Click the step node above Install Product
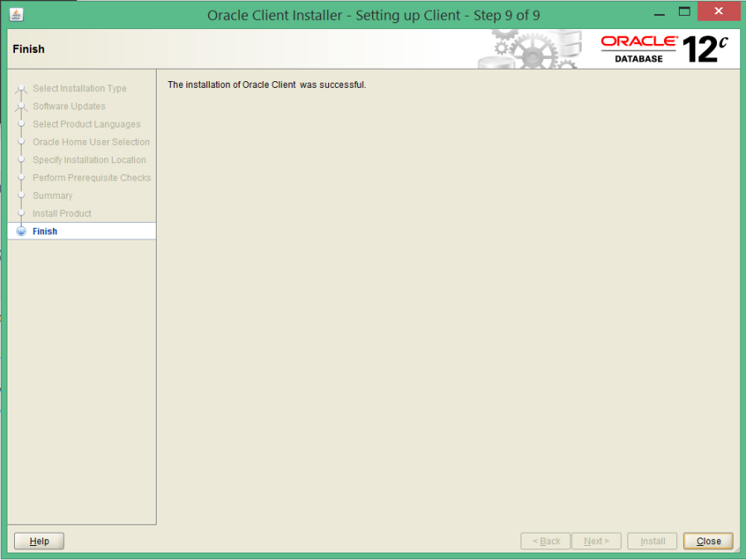This screenshot has height=560, width=746. [21, 196]
